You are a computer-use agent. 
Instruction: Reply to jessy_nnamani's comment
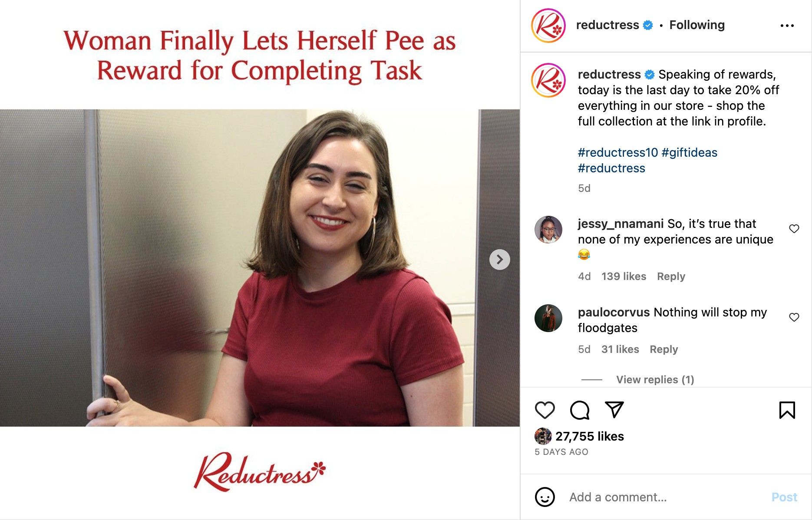pyautogui.click(x=671, y=276)
